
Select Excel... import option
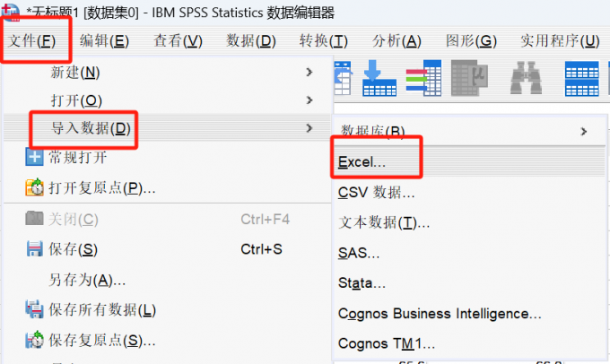362,161
